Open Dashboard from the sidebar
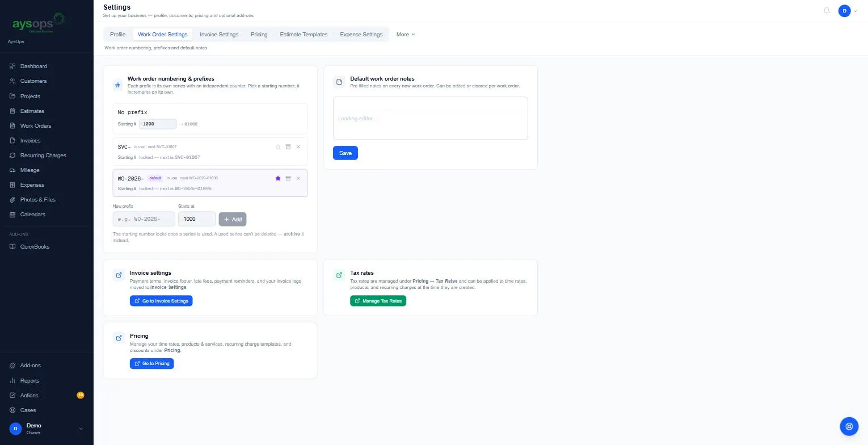Viewport: 868px width, 445px height. pos(47,66)
